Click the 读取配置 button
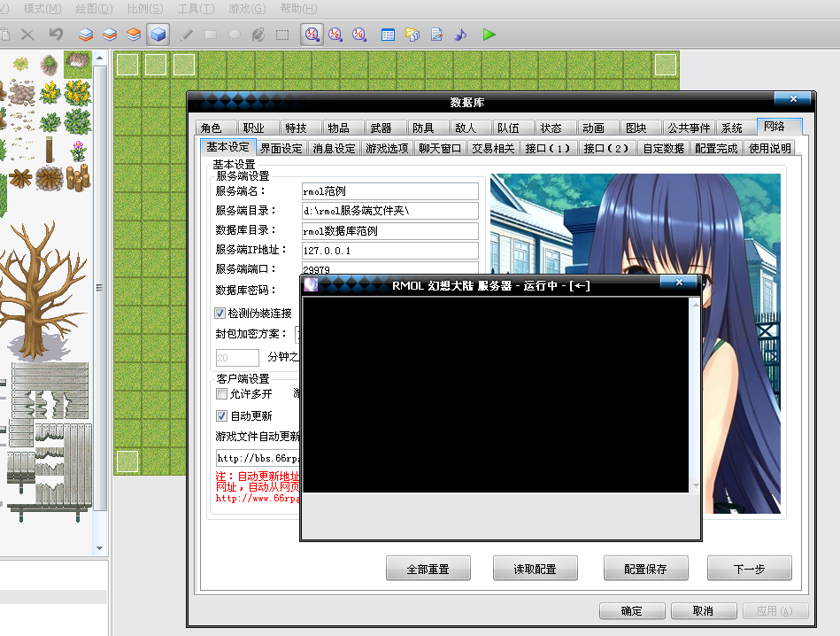Viewport: 840px width, 636px height. tap(536, 569)
